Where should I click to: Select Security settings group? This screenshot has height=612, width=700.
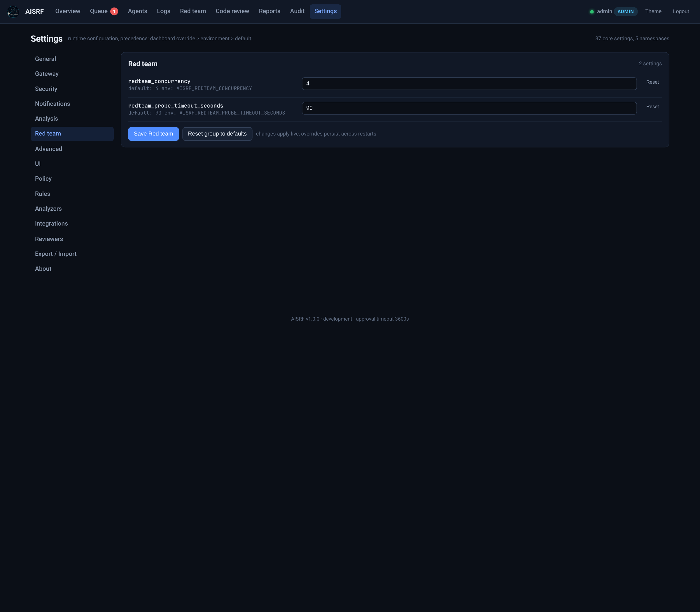tap(72, 89)
